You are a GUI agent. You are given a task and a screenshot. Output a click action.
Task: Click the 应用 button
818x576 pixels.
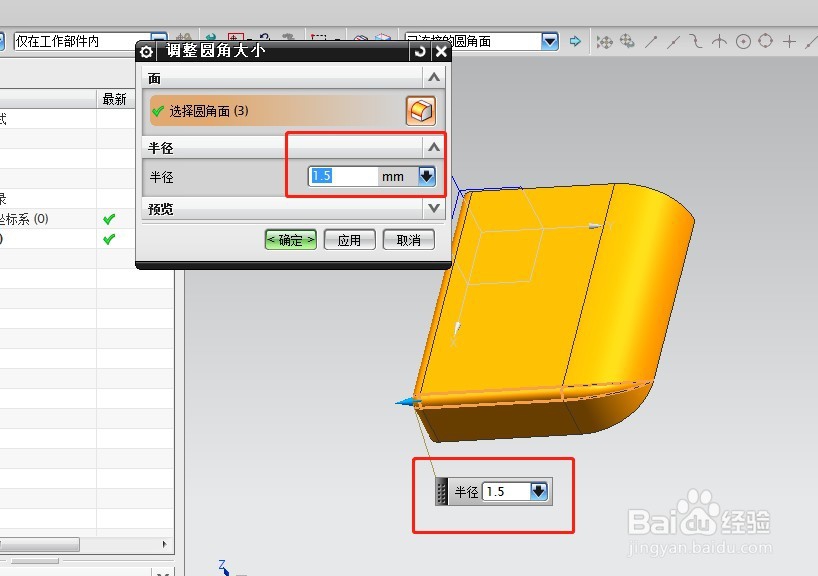[x=350, y=240]
